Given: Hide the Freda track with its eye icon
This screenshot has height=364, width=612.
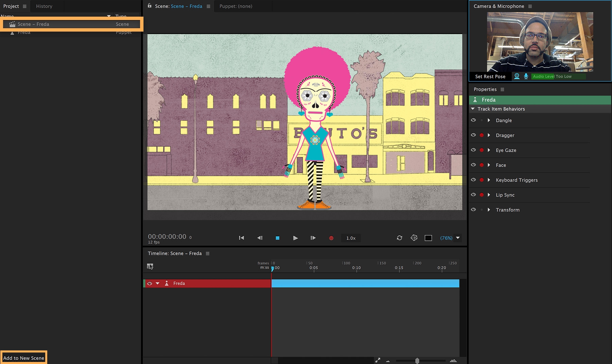Looking at the screenshot, I should (x=150, y=283).
